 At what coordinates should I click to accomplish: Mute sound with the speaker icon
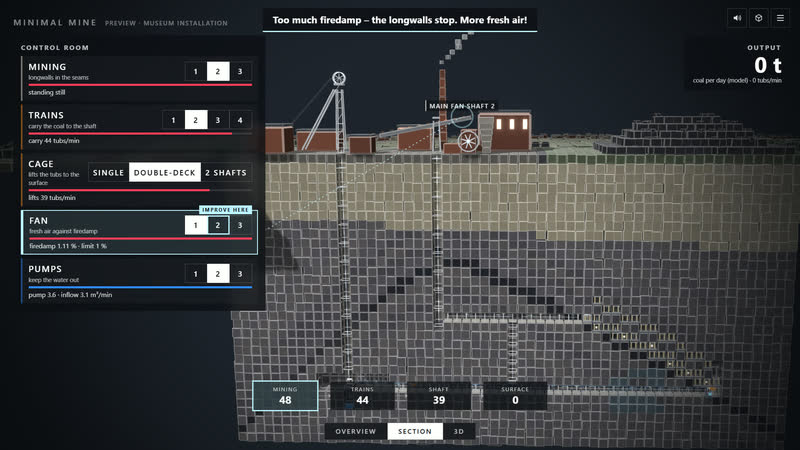tap(737, 18)
